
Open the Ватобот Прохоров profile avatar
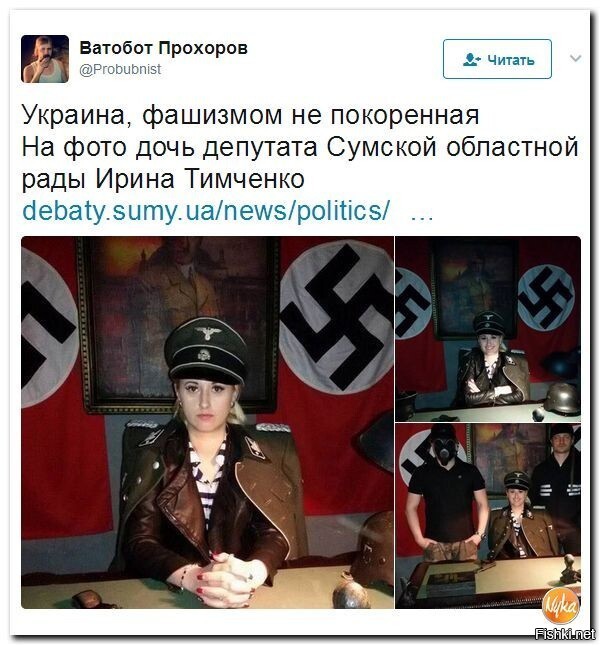click(45, 59)
